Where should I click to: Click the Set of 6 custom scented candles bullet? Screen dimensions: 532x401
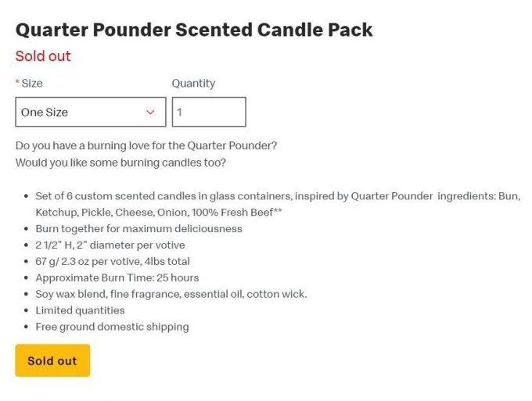(x=278, y=204)
